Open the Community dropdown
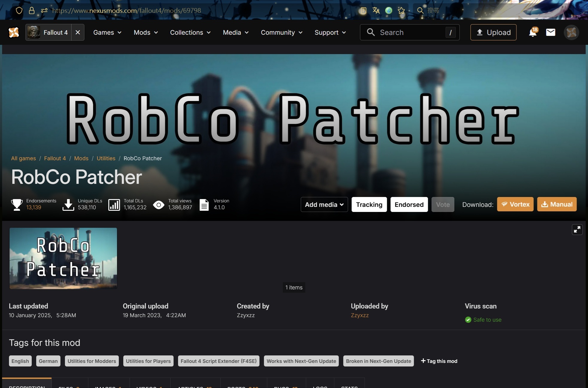The width and height of the screenshot is (588, 388). click(x=282, y=32)
